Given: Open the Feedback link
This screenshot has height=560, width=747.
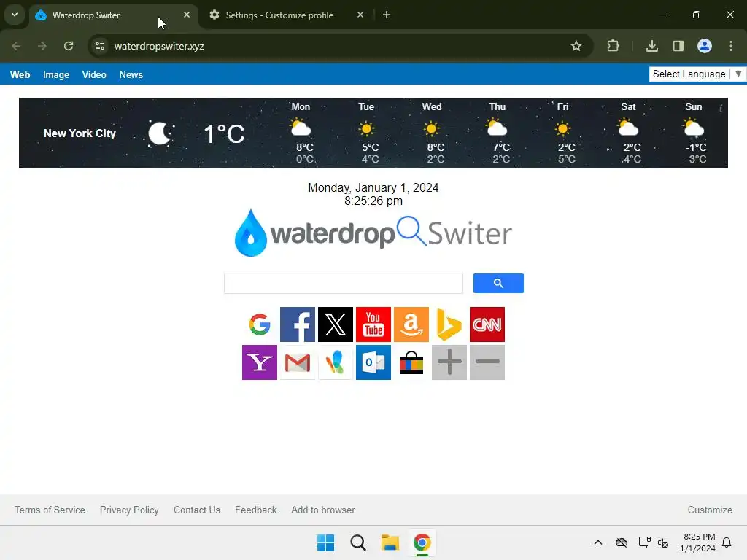Looking at the screenshot, I should 256,510.
